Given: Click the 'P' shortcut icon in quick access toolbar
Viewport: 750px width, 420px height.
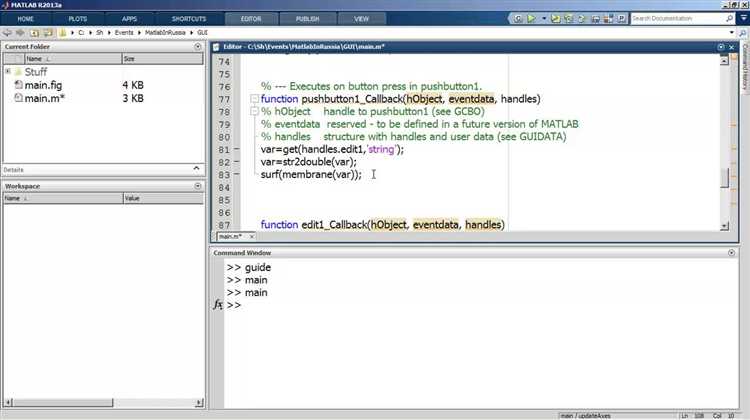Looking at the screenshot, I should coord(621,19).
